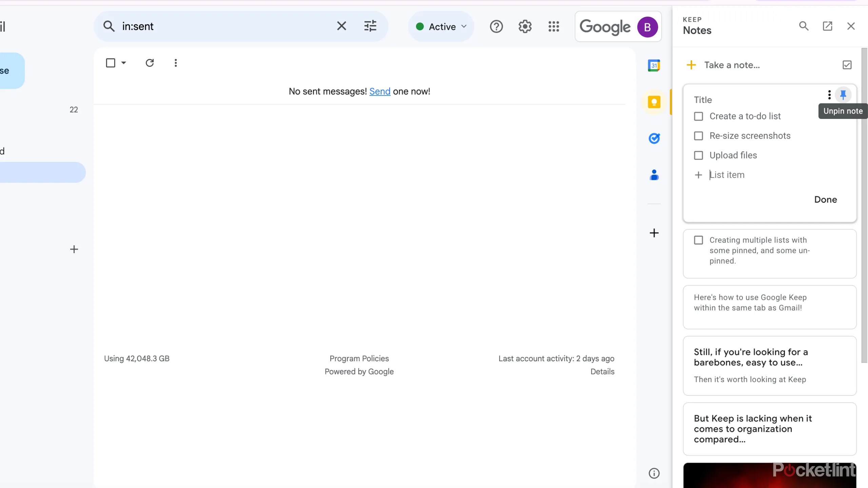Check the Re-size screenshots item
The height and width of the screenshot is (488, 868).
698,136
